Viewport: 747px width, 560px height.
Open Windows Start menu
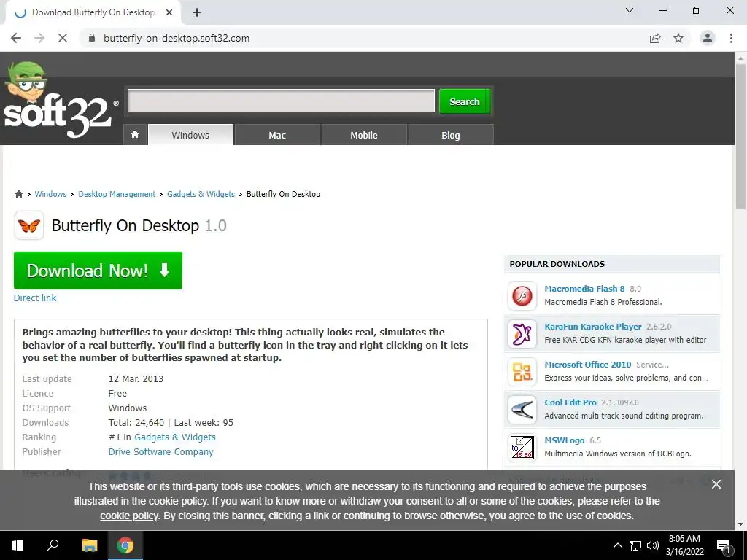[x=18, y=545]
